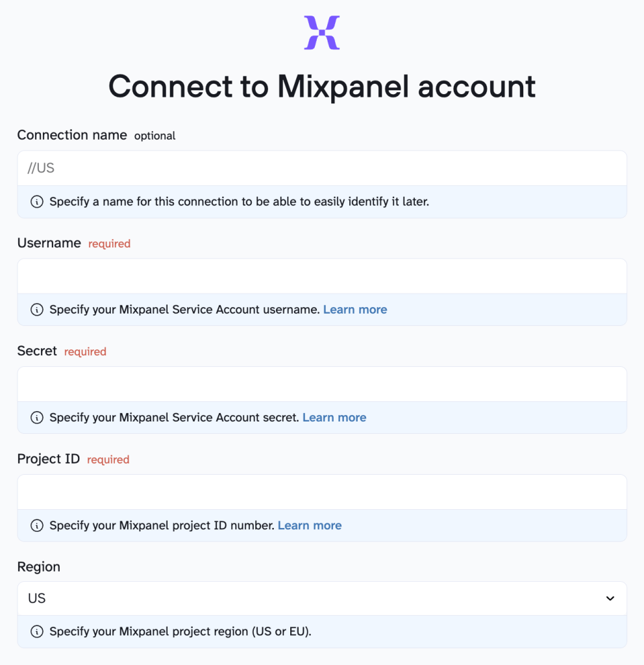This screenshot has height=665, width=644.
Task: Click the info icon for the Secret field
Action: (x=37, y=418)
